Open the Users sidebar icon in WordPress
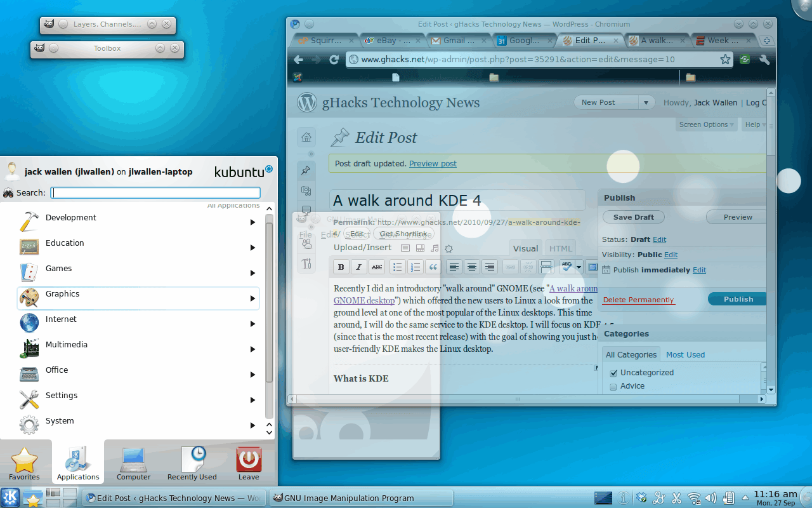Image resolution: width=812 pixels, height=508 pixels. tap(306, 243)
